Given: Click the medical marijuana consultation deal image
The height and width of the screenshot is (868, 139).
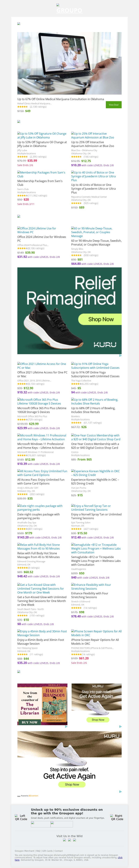Looking at the screenshot, I should (69, 63).
